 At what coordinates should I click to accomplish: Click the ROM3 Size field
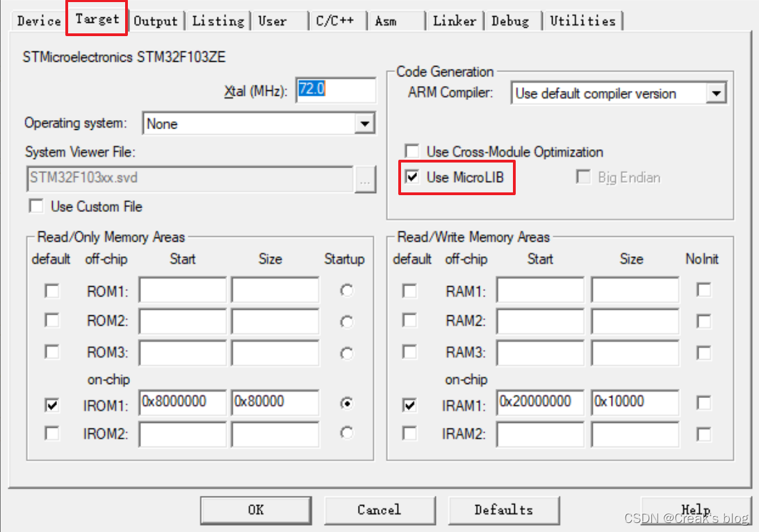click(275, 353)
